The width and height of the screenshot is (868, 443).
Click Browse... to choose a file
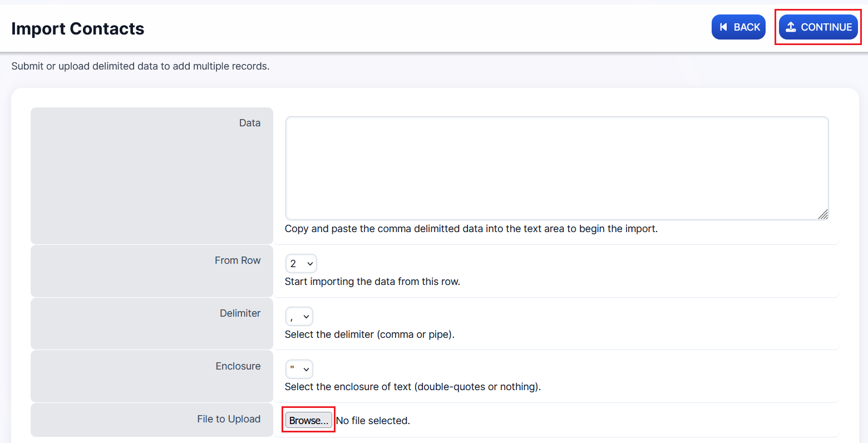309,420
